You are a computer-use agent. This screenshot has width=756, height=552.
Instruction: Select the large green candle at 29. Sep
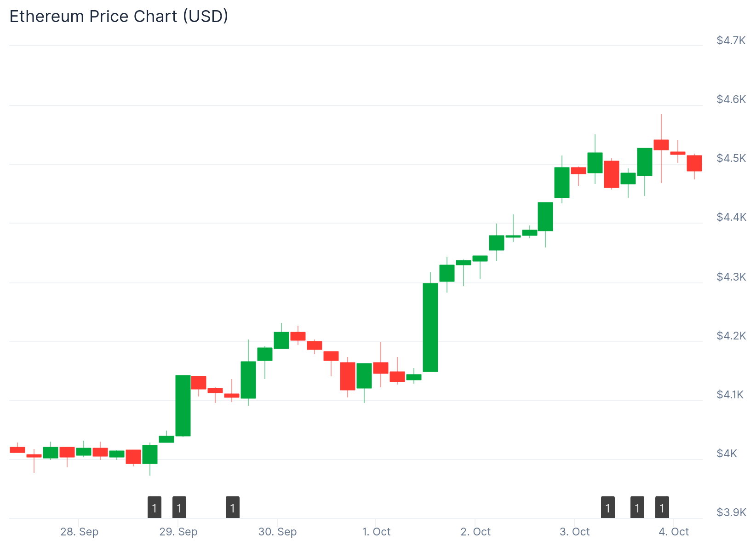coord(183,405)
